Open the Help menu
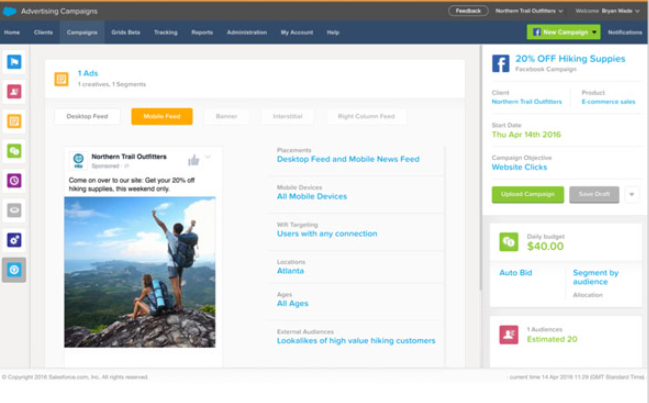 333,32
